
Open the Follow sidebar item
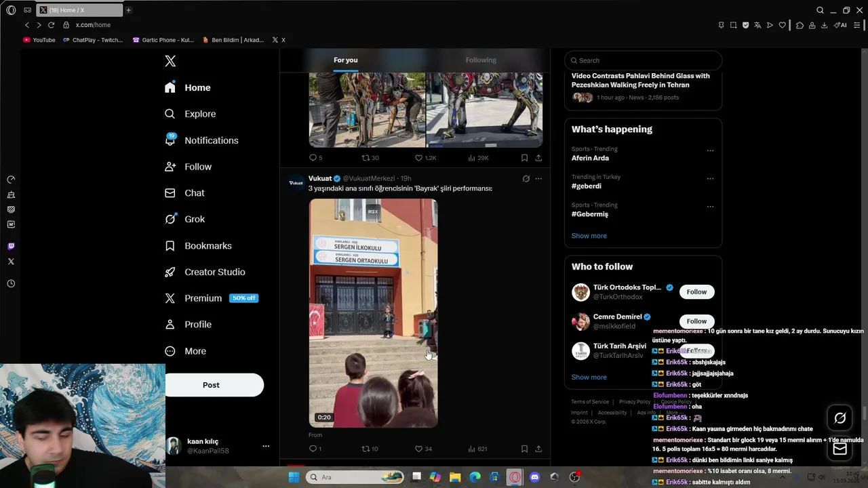[188, 167]
